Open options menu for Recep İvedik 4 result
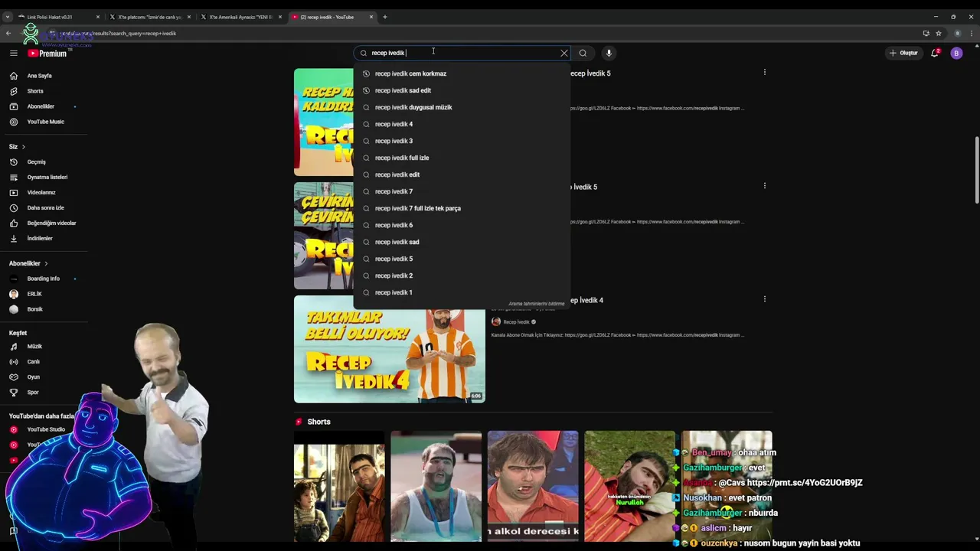The image size is (980, 551). pyautogui.click(x=764, y=299)
